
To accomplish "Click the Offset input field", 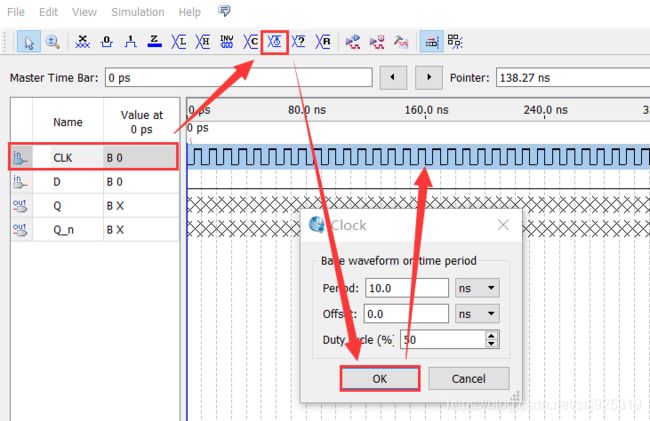I will coord(406,314).
